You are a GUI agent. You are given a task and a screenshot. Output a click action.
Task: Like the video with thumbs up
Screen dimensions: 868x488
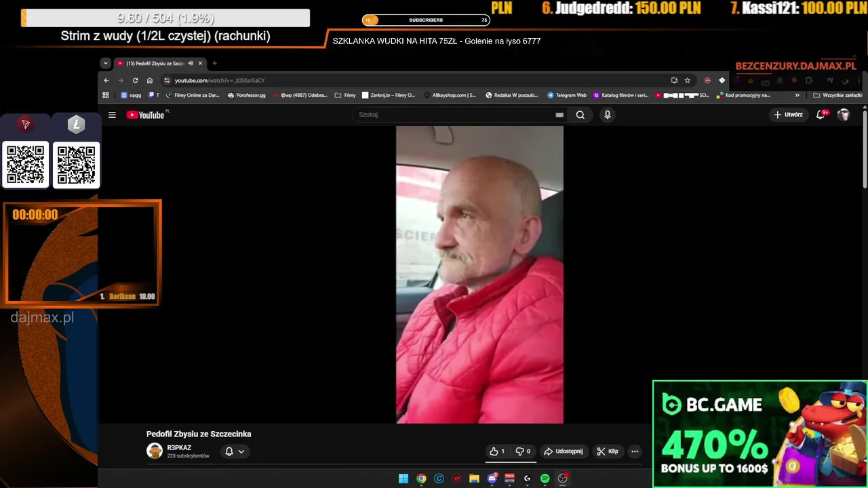coord(497,451)
